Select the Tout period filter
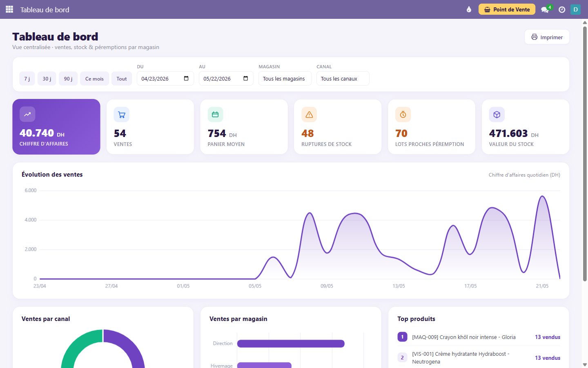 tap(122, 79)
